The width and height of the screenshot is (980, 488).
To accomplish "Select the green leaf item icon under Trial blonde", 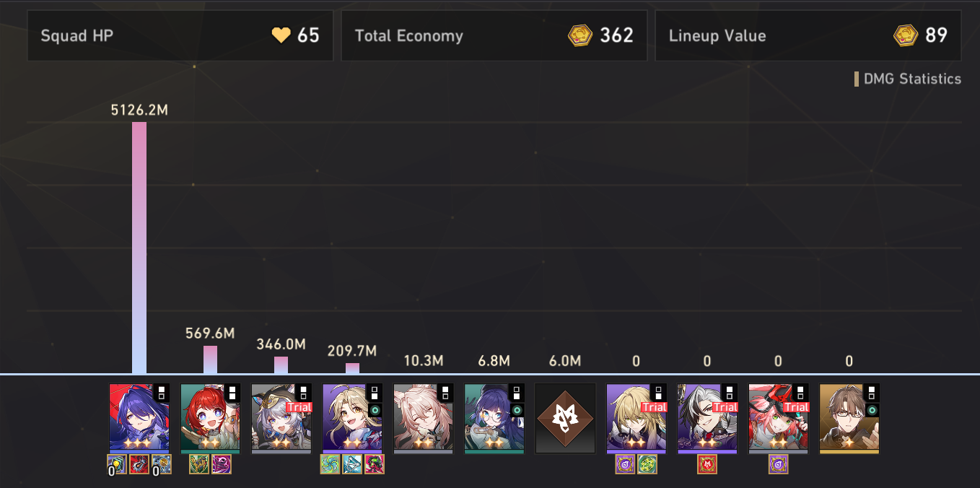I will (647, 464).
